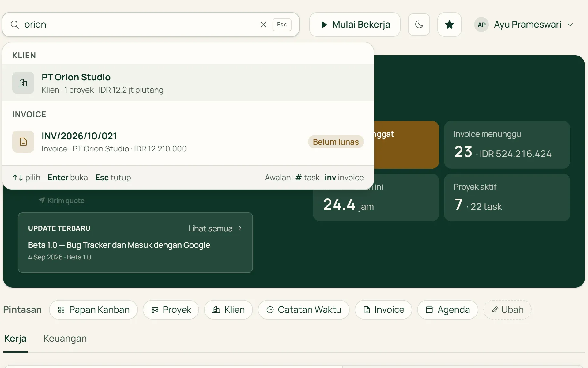Click the KLIEN section heading

tap(24, 56)
